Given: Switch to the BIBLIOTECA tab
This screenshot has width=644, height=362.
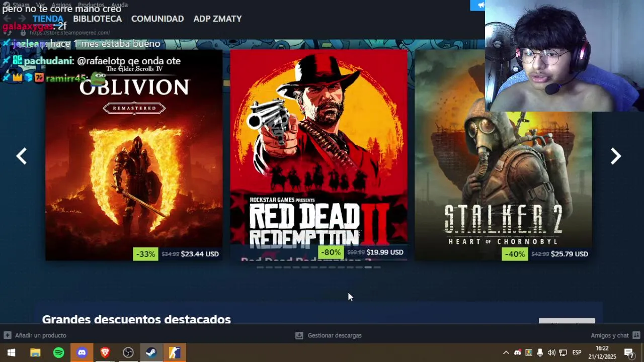Looking at the screenshot, I should coord(97,19).
